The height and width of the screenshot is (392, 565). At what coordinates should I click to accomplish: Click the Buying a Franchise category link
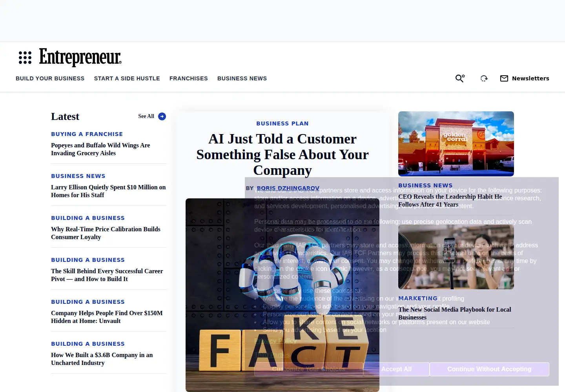tap(87, 134)
